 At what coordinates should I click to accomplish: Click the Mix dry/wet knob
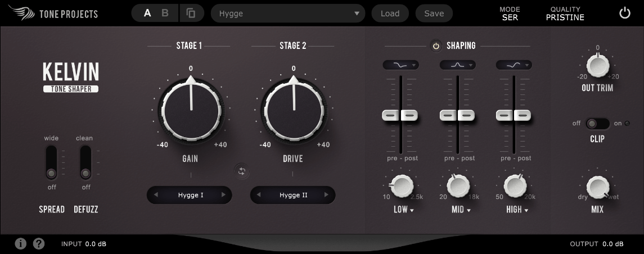point(598,187)
